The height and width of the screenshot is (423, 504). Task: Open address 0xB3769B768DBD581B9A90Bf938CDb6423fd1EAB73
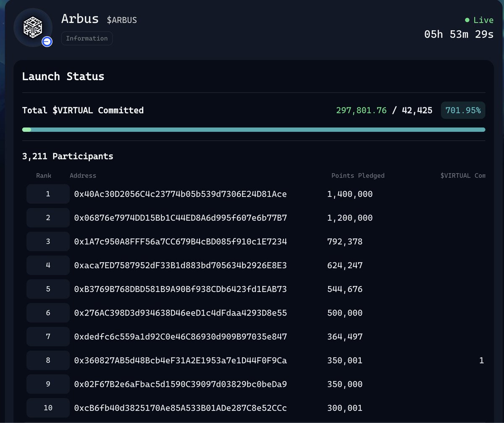tap(181, 289)
